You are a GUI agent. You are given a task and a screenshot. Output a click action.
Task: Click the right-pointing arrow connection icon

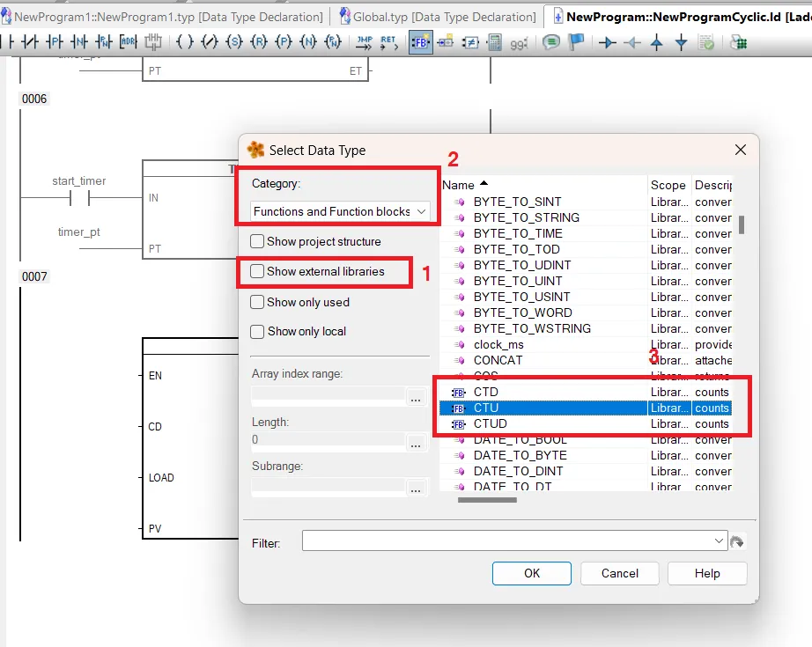coord(607,42)
